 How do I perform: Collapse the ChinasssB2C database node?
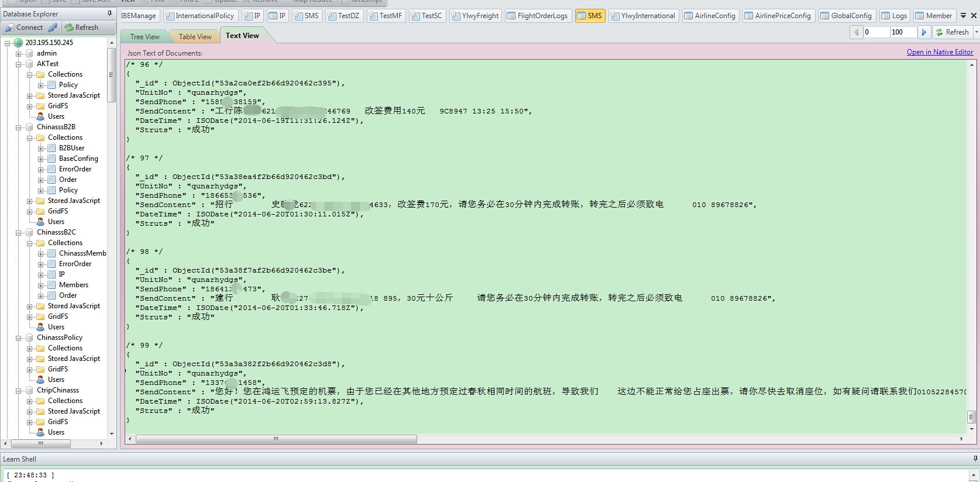click(19, 232)
